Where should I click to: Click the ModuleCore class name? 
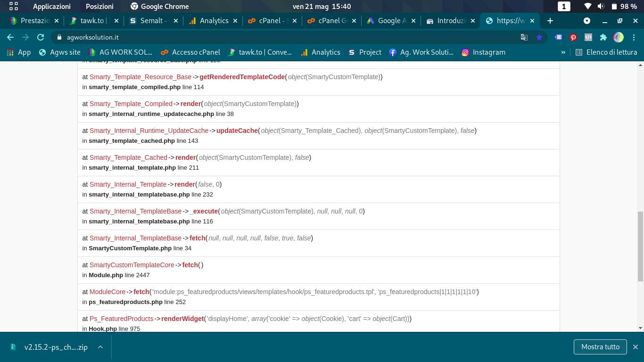(107, 292)
